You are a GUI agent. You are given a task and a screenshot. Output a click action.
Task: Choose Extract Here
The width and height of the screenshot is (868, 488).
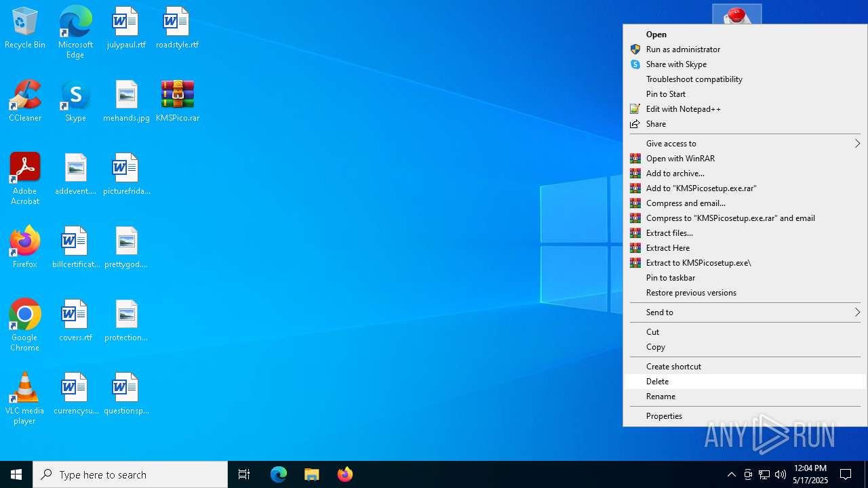(745, 248)
